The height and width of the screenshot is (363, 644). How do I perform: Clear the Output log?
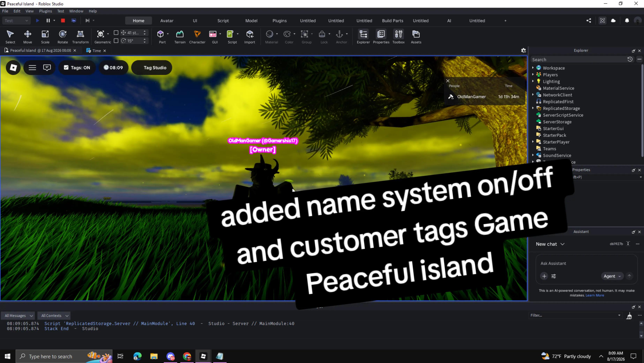(629, 316)
